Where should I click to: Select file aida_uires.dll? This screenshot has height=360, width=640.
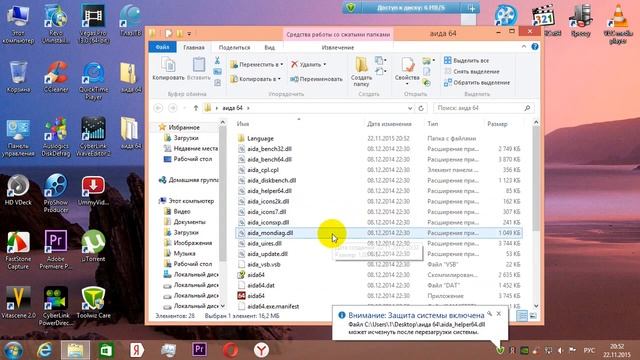click(x=264, y=243)
